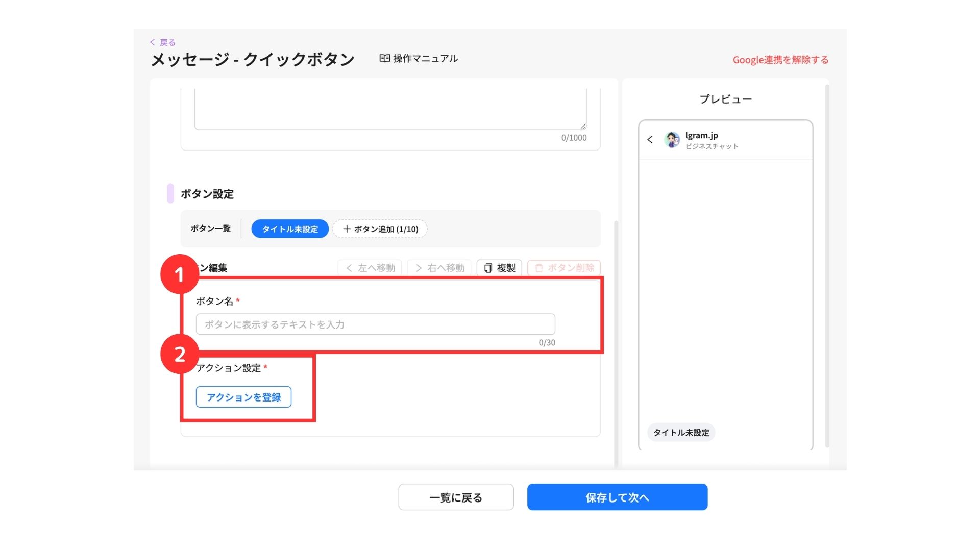Click the plus ボタン追加 (1/10) button
Image resolution: width=980 pixels, height=551 pixels.
380,229
